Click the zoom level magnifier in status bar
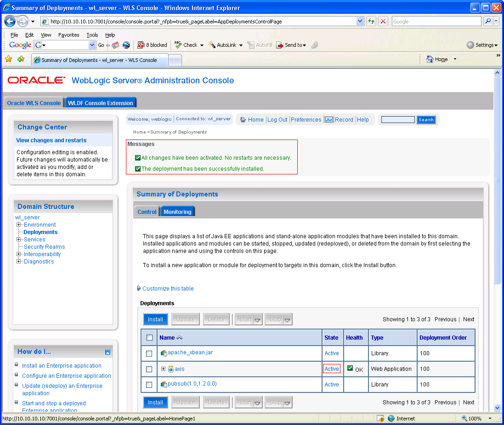The height and width of the screenshot is (425, 504). click(x=464, y=418)
